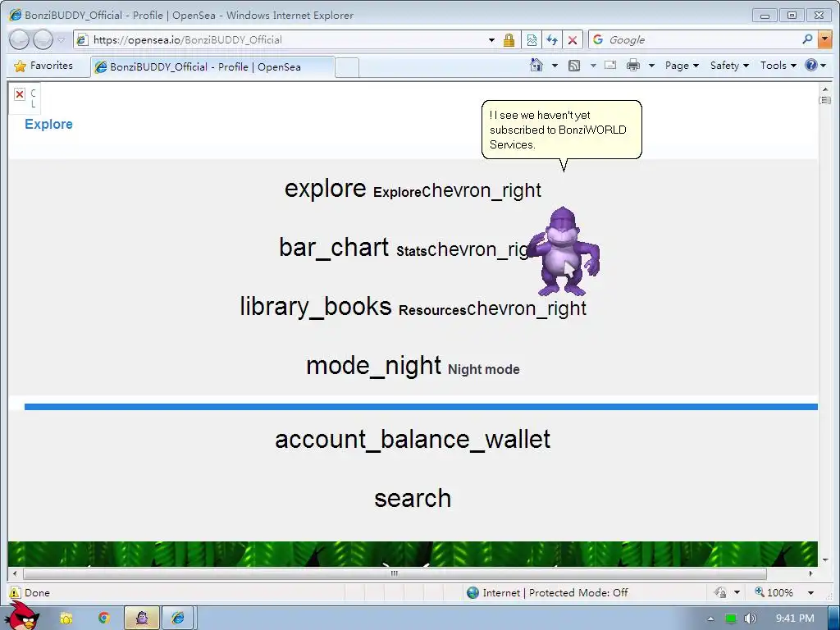Viewport: 840px width, 630px height.
Task: Select the BonziBUDDY_Official OpenSea tab
Action: point(212,67)
